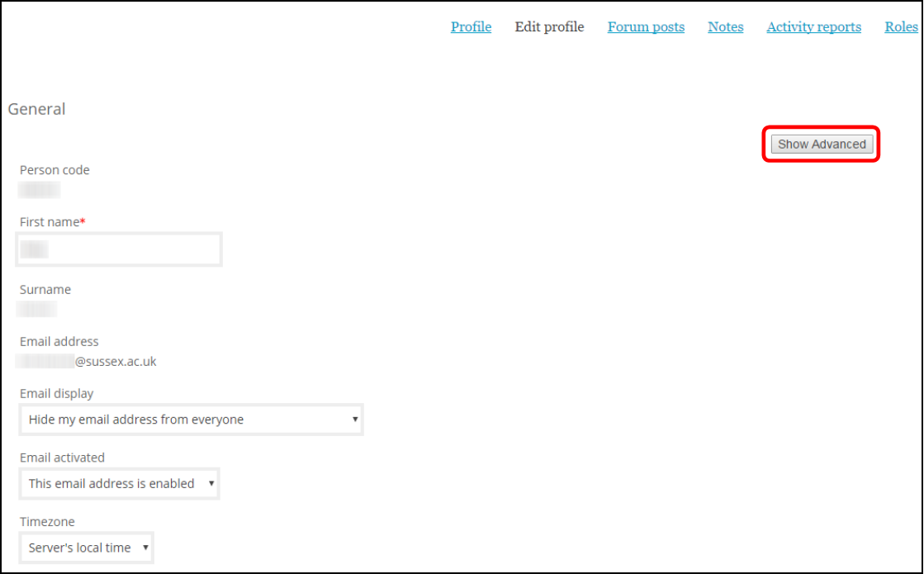Click the Show Advanced button

[822, 145]
